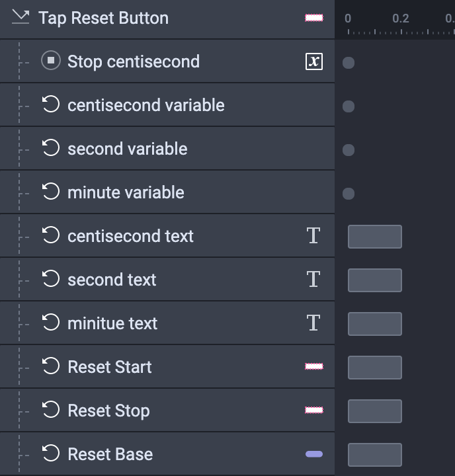This screenshot has height=476, width=455.
Task: Select the Reset Stop response label
Action: click(x=108, y=411)
